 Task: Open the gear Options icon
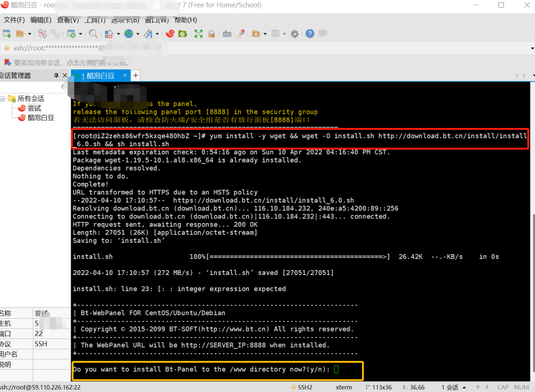point(294,34)
